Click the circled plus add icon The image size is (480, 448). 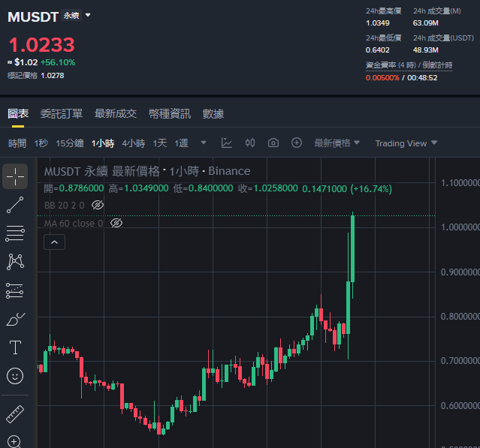click(x=296, y=143)
